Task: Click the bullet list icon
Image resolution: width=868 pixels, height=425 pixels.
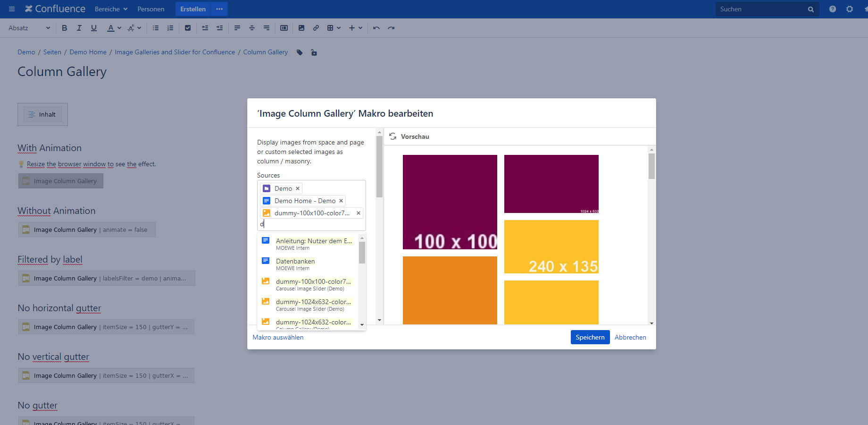Action: [x=156, y=28]
